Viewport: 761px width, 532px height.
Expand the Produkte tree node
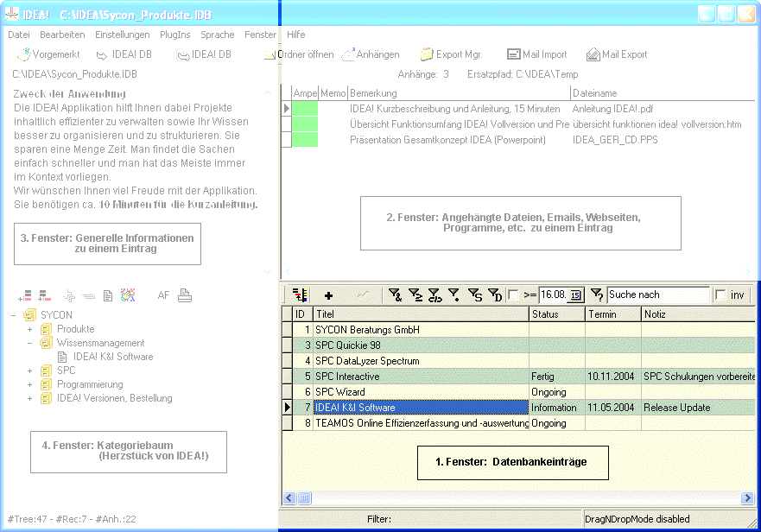point(29,330)
